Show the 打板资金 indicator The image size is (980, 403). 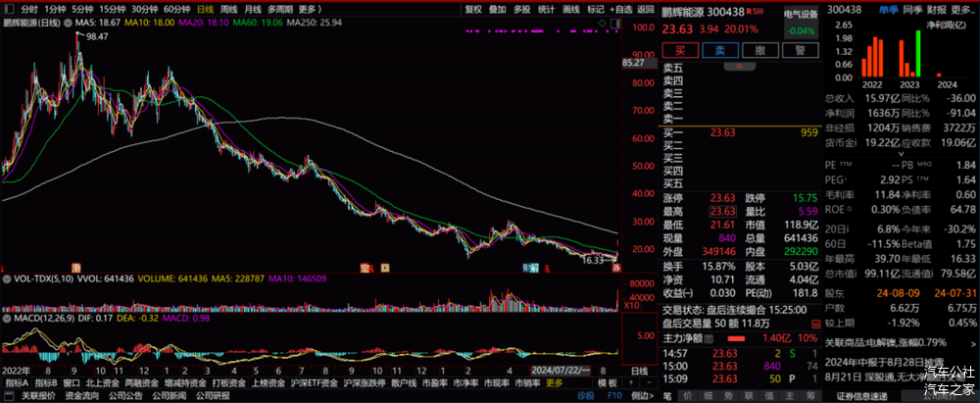point(228,383)
